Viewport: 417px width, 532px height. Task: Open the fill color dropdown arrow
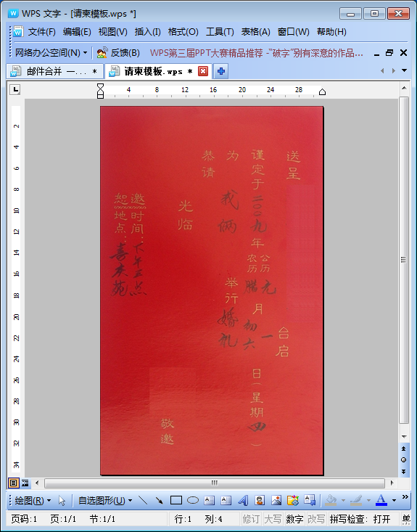pyautogui.click(x=343, y=501)
